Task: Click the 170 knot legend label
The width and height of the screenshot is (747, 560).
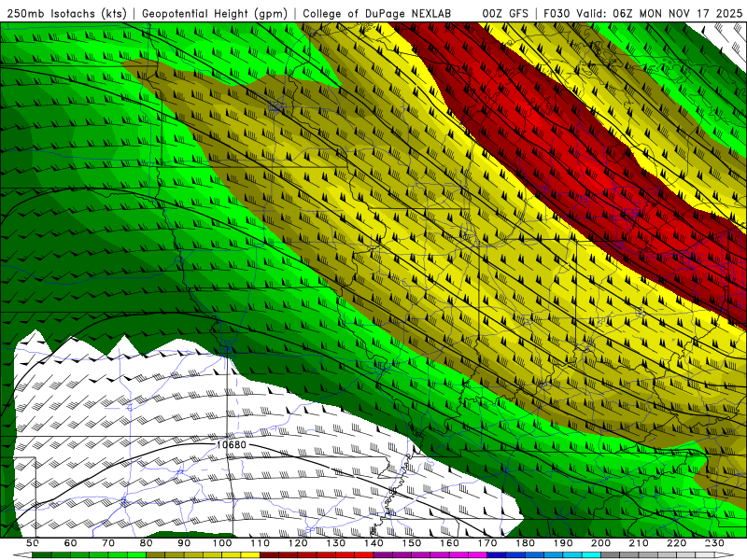Action: pos(487,543)
